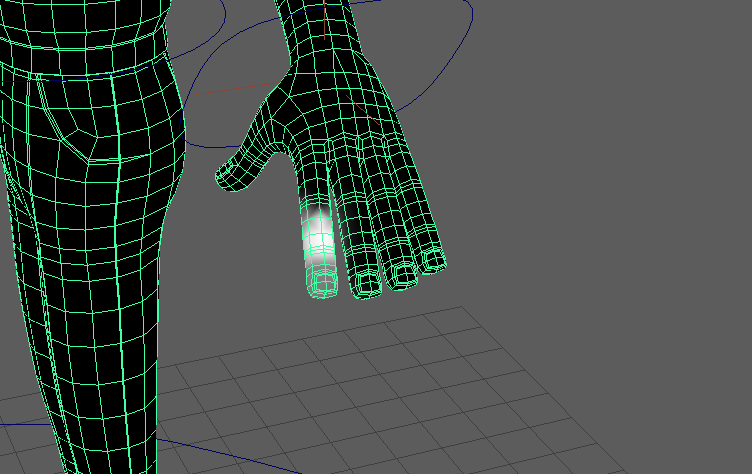This screenshot has height=474, width=752.
Task: Click the ring finger's fingertip
Action: (402, 274)
